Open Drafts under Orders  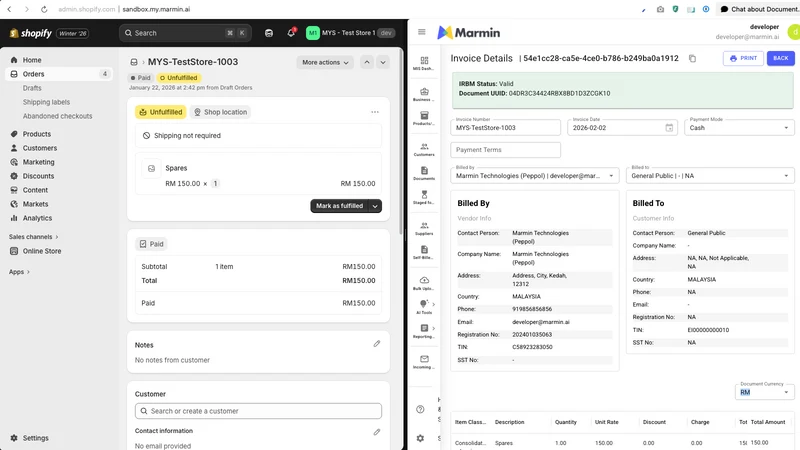32,88
